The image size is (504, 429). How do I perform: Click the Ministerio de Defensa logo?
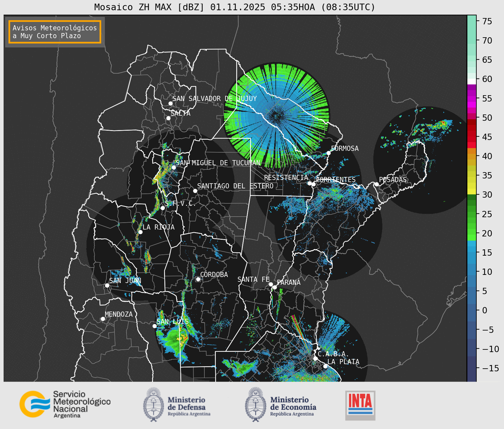point(177,404)
